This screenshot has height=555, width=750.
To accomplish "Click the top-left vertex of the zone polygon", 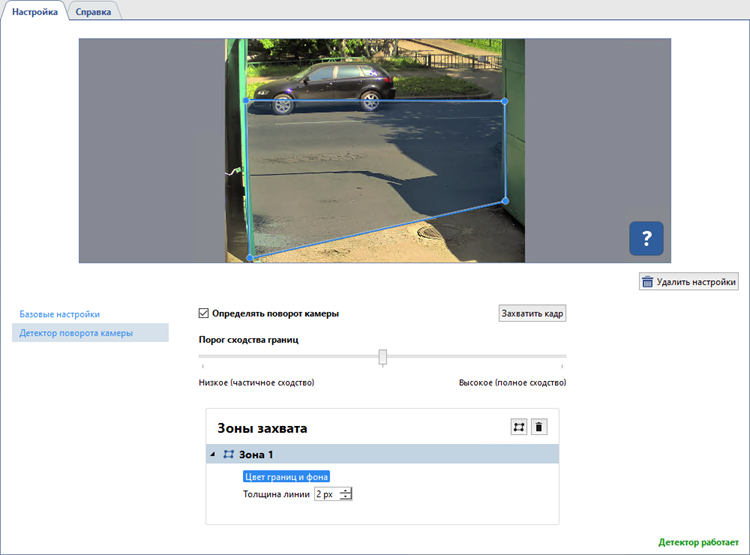I will 246,101.
